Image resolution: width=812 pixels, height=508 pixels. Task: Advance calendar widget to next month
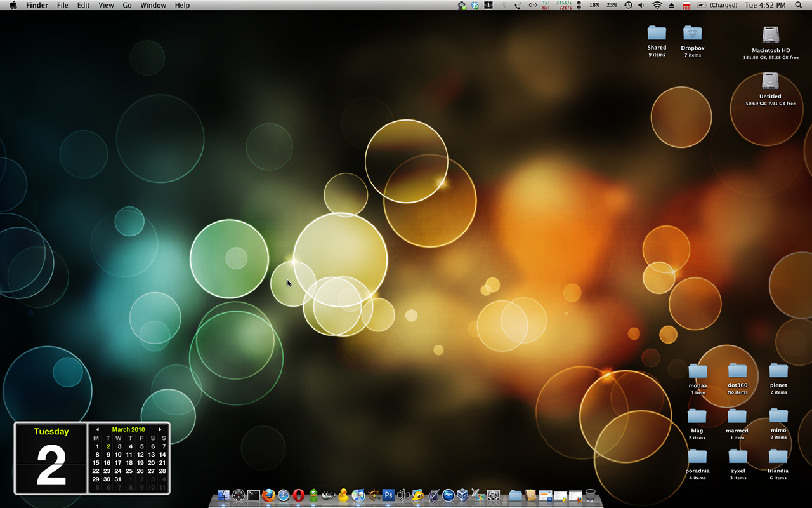(160, 430)
